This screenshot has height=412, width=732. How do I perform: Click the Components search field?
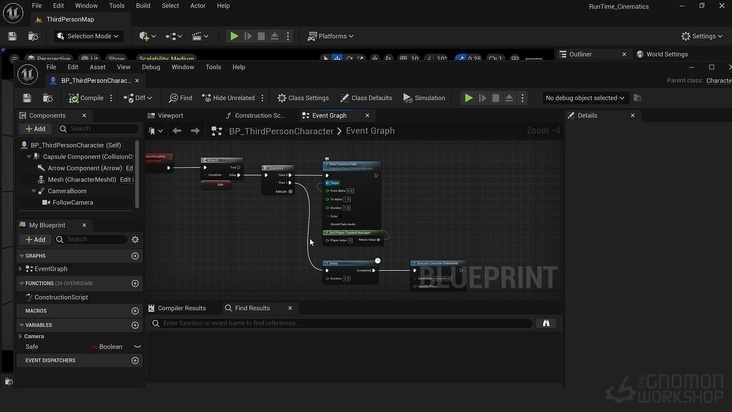pos(98,129)
